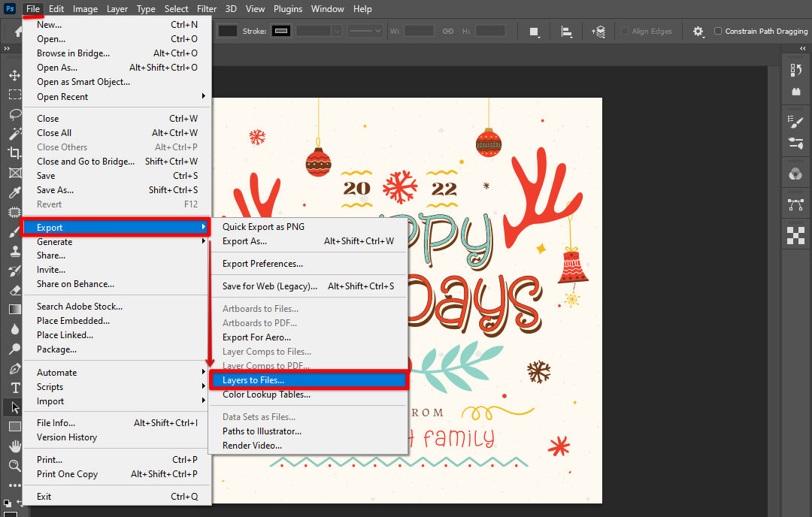Toggle the width-height link icon
812x517 pixels.
point(448,32)
